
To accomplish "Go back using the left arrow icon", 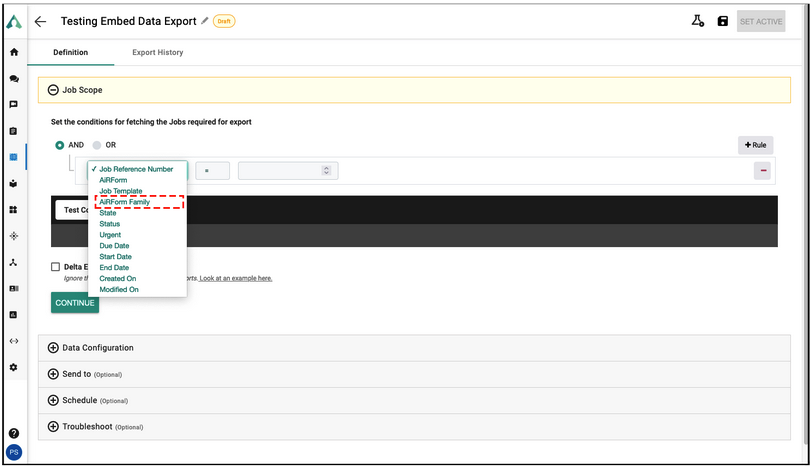I will tap(40, 21).
